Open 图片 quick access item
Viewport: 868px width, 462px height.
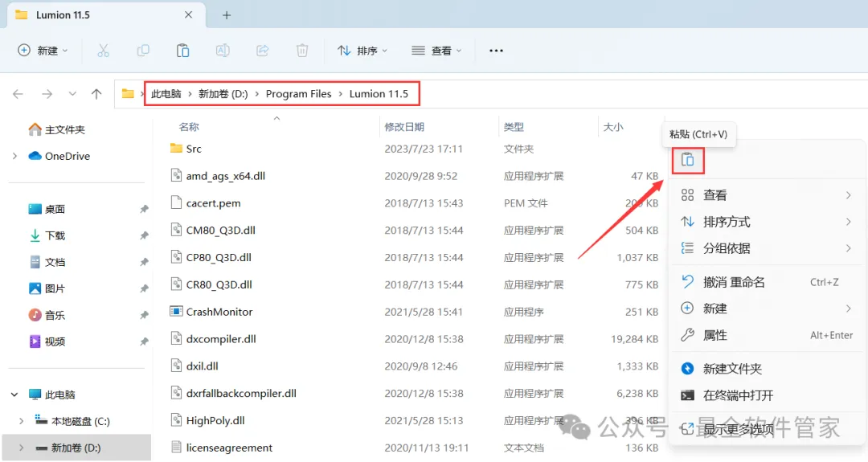pyautogui.click(x=47, y=288)
